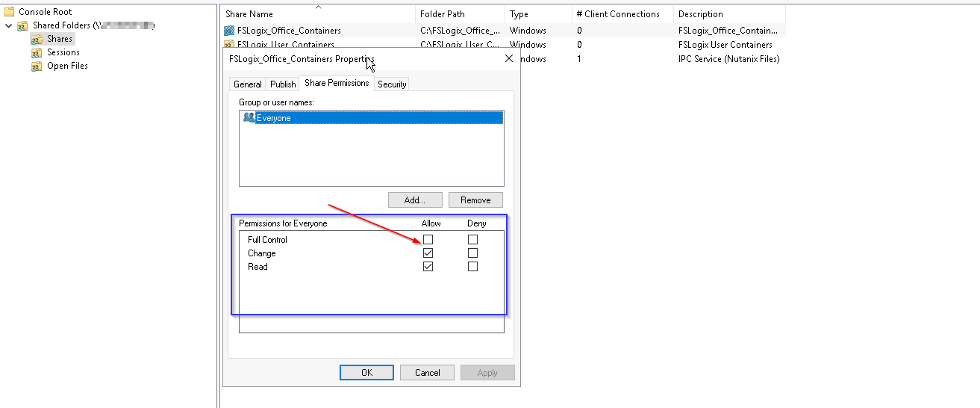Switch to the Security tab
Screen dimensions: 980x408
(x=392, y=84)
